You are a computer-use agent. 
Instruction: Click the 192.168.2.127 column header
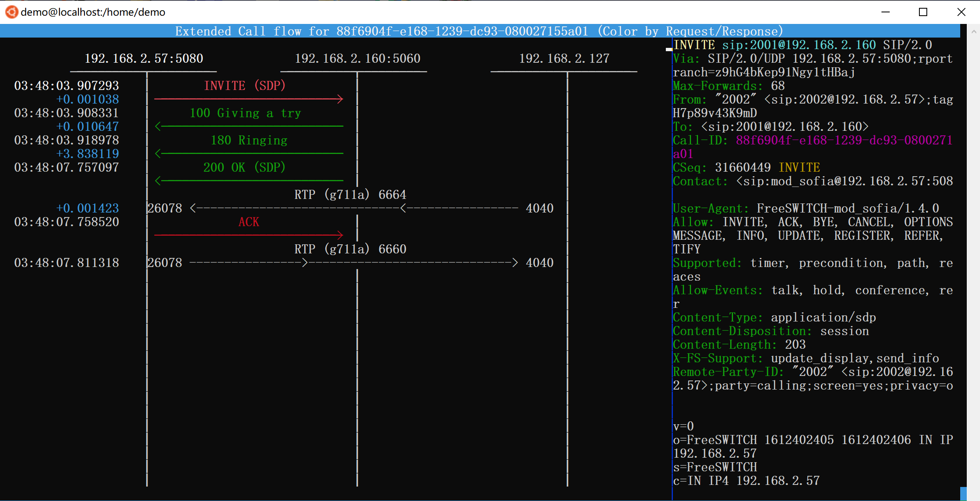(564, 59)
